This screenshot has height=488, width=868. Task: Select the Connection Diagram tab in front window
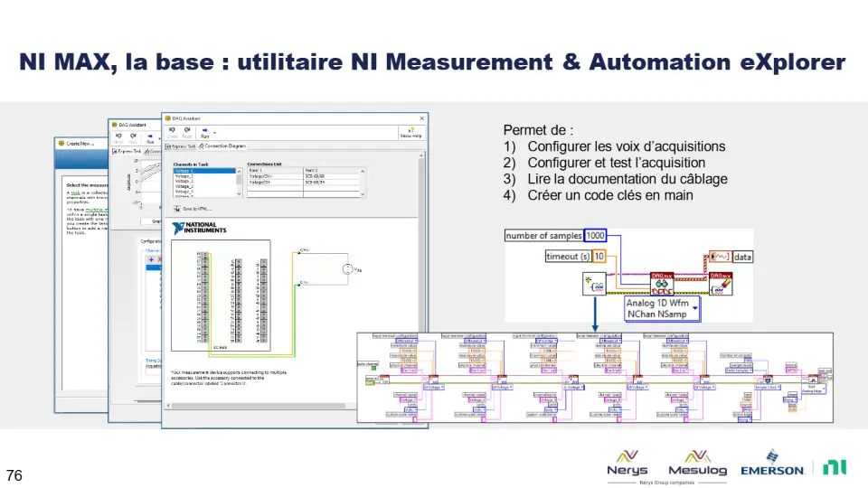point(222,146)
